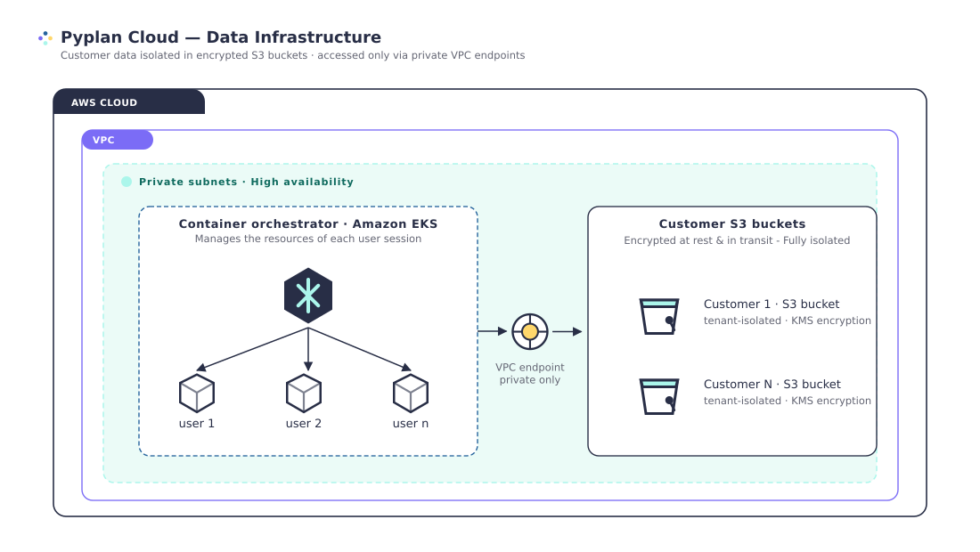Select the AWS CLOUD label tab
Viewport: 980px width, 552px height.
pyautogui.click(x=129, y=101)
